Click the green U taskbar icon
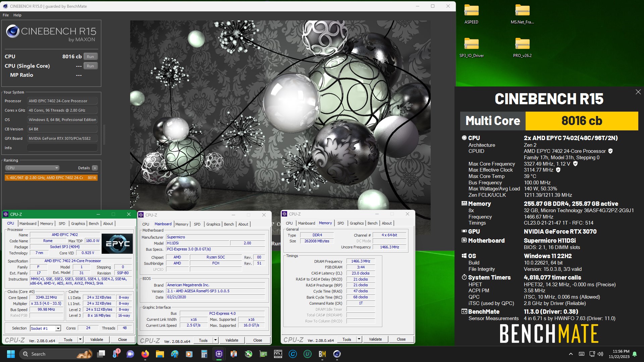The image size is (644, 362). [307, 354]
